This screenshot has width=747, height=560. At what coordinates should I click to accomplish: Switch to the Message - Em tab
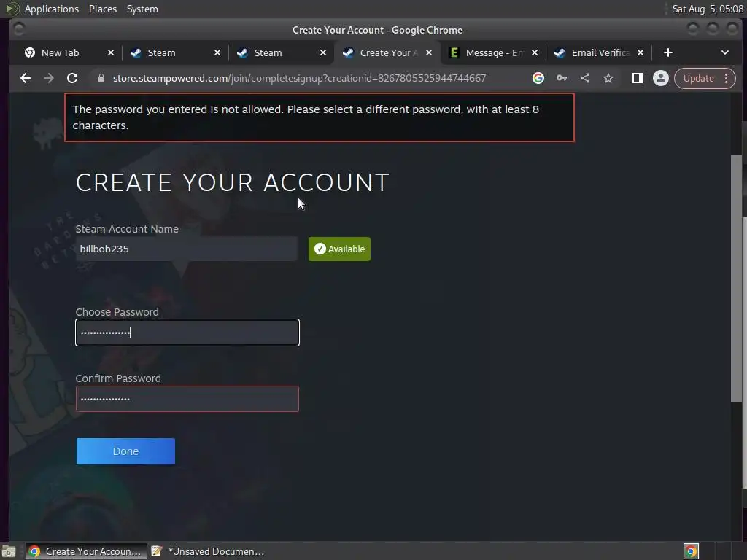point(494,52)
